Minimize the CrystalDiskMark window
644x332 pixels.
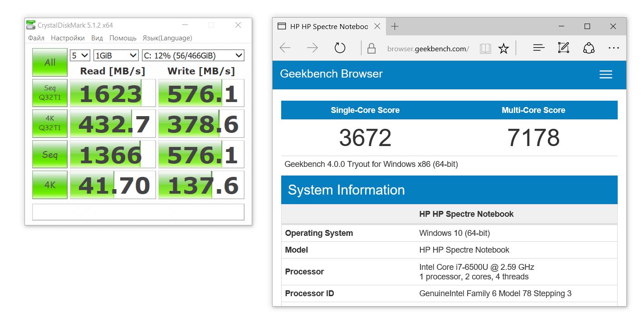point(185,25)
